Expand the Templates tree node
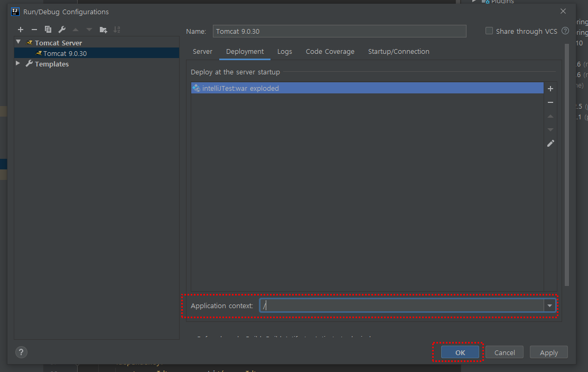The width and height of the screenshot is (588, 372). 17,64
